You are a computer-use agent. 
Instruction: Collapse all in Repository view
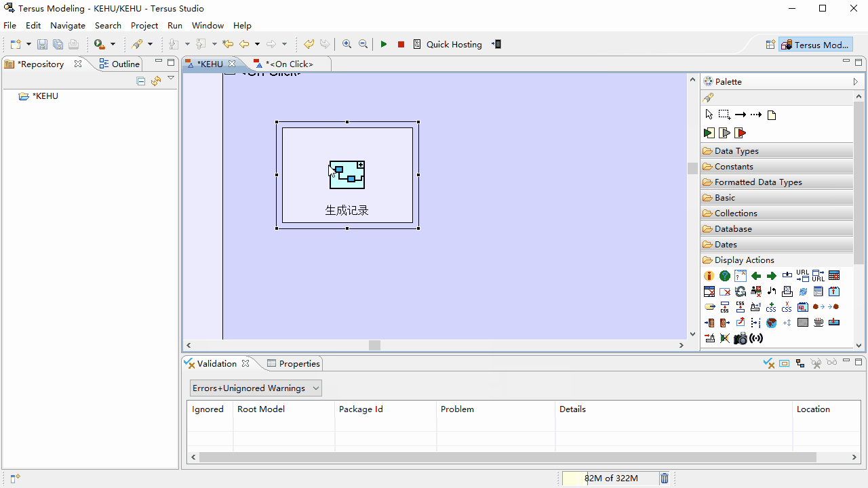[x=141, y=81]
